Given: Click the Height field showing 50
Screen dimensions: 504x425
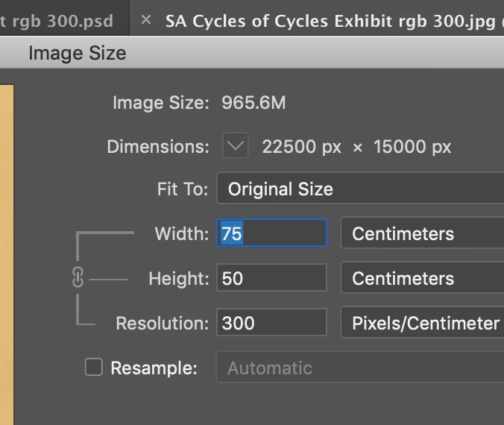Looking at the screenshot, I should tap(272, 278).
